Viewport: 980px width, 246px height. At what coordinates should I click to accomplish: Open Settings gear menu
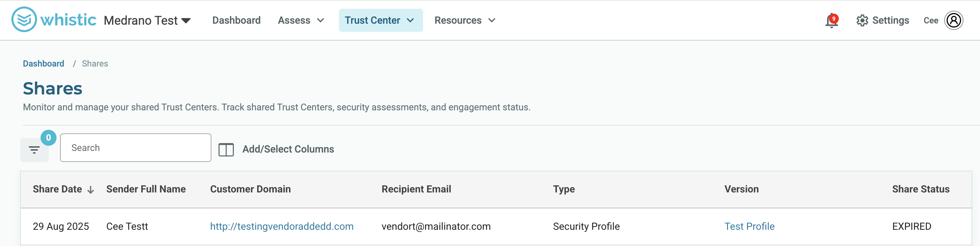tap(883, 20)
